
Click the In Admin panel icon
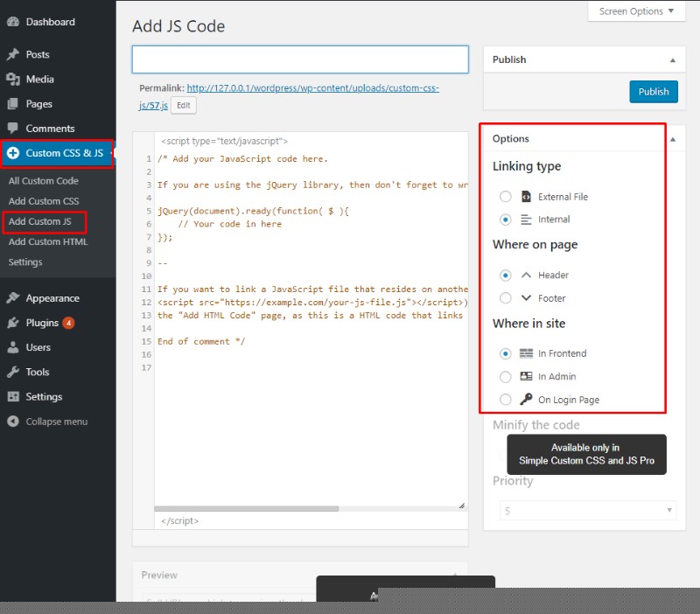click(x=527, y=376)
